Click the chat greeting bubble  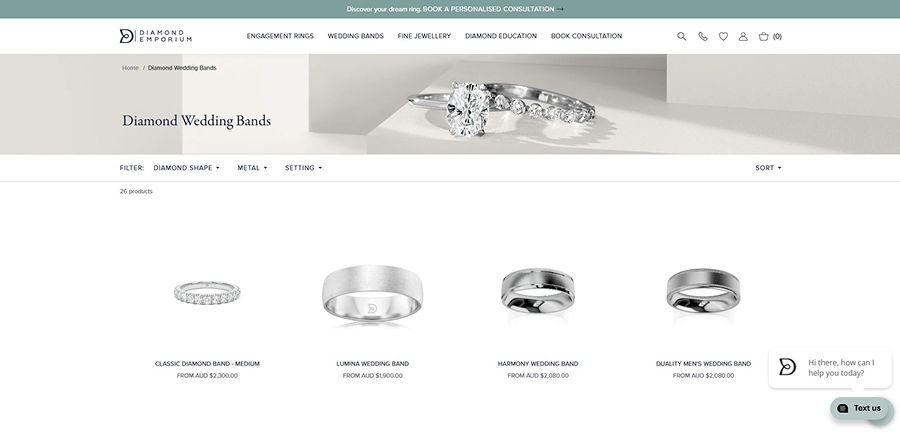(x=829, y=368)
